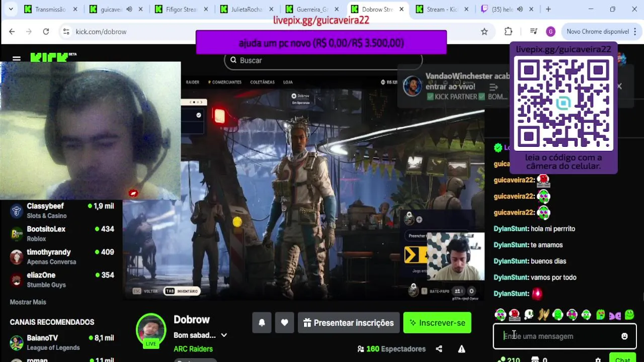The height and width of the screenshot is (362, 644).
Task: Reload the kick.com/dobrow page
Action: (46, 31)
